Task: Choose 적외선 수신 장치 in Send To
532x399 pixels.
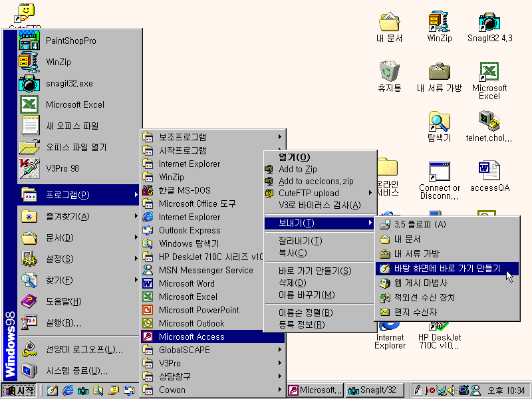Action: [x=447, y=297]
